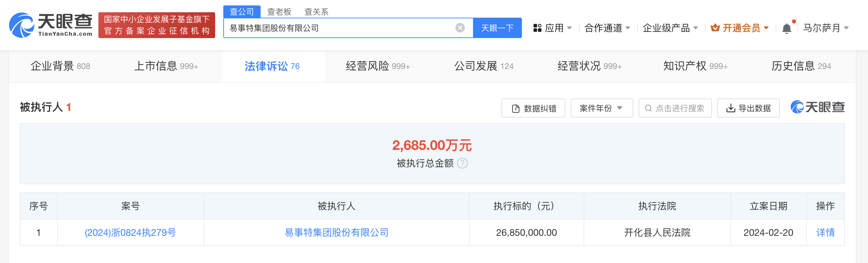
Task: Open case link (2024)浙0824执279号
Action: coord(130,233)
